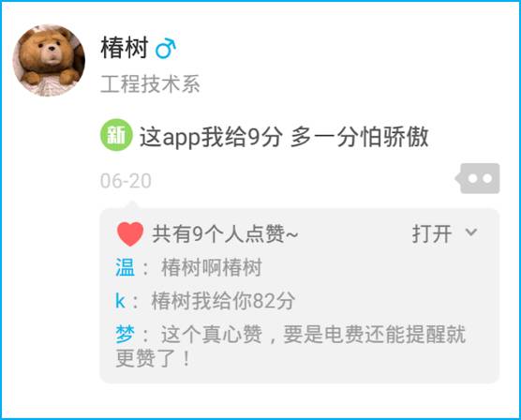Viewport: 521px width, 420px height.
Task: Tap 打开 to expand the comments
Action: (x=432, y=233)
